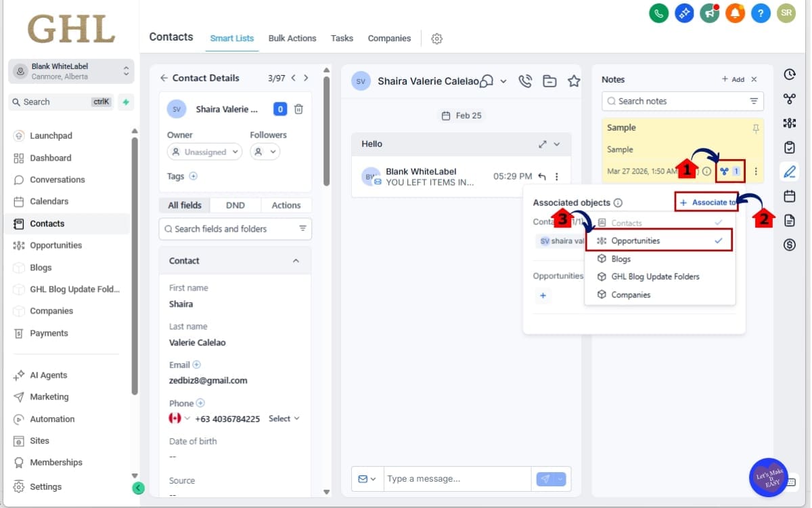
Task: Toggle the Contacts checkmark in the association dropdown
Action: coord(718,222)
